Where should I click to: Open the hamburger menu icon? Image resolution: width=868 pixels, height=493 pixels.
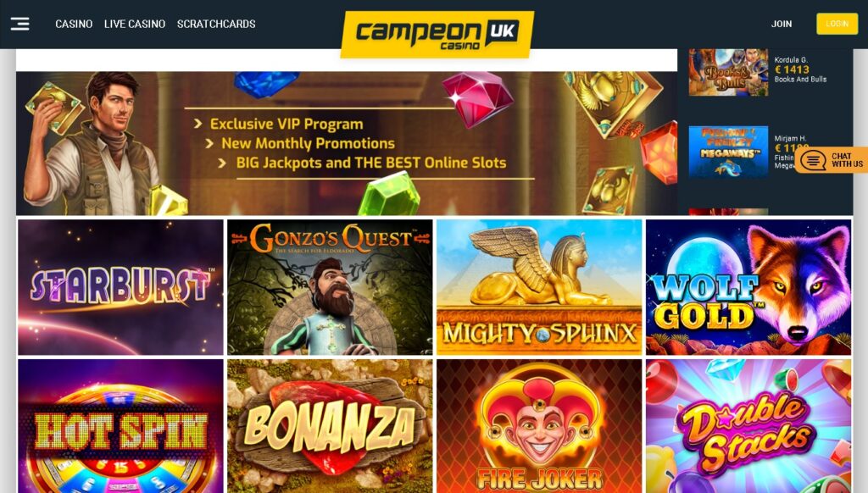click(20, 24)
